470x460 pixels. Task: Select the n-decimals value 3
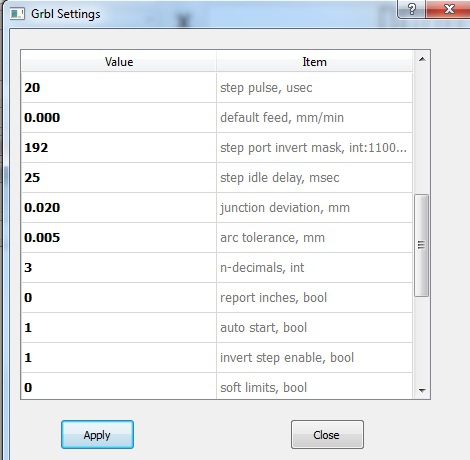119,268
